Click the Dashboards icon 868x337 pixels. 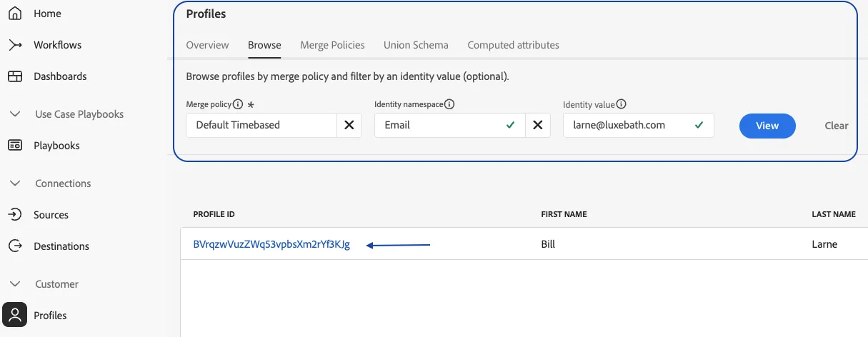click(x=15, y=76)
